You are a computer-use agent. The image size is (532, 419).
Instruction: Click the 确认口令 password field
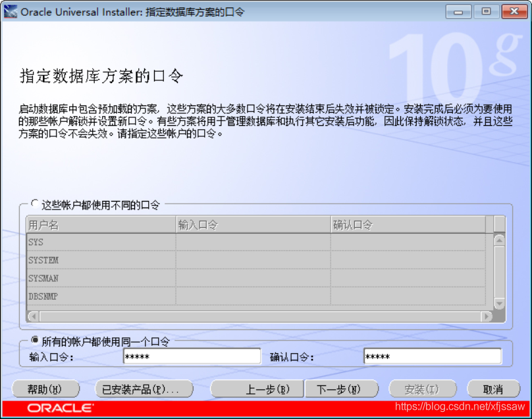tap(432, 356)
